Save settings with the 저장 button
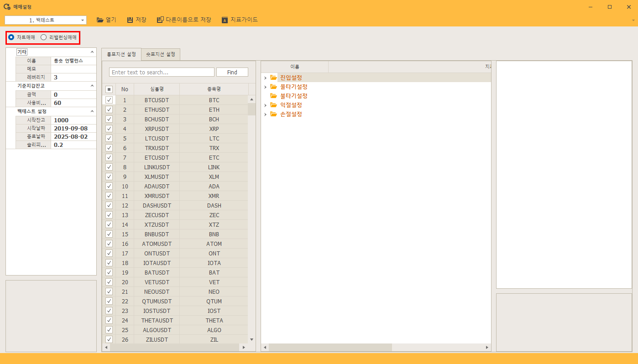 [x=136, y=20]
